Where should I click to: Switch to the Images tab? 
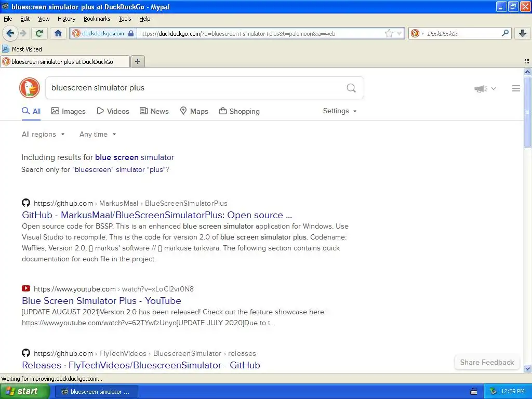point(68,111)
